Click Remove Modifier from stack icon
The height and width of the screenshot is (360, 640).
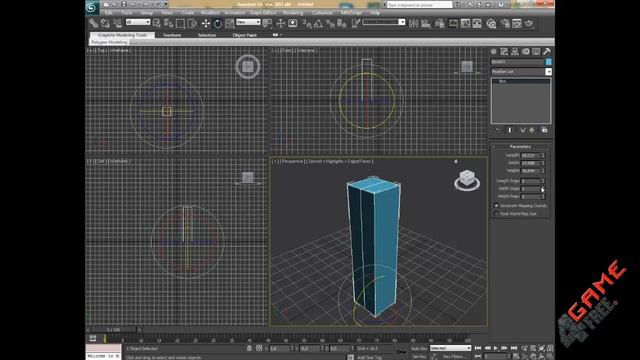532,130
